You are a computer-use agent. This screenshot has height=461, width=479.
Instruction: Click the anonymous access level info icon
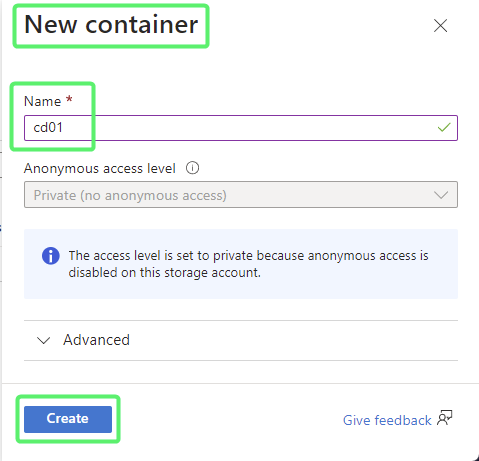coord(192,168)
